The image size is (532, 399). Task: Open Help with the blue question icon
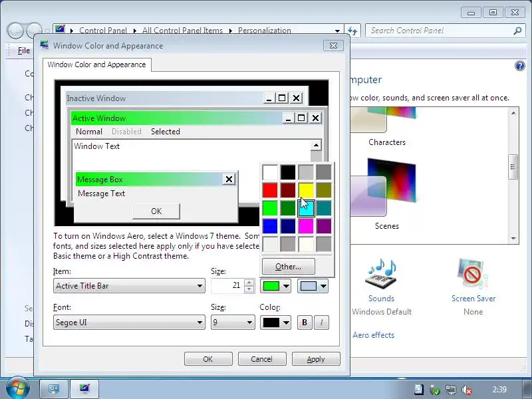pyautogui.click(x=519, y=66)
